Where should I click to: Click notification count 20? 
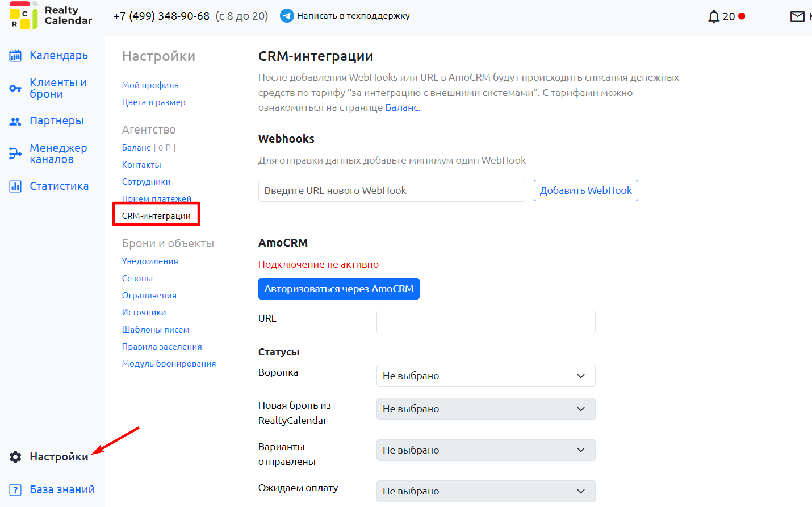729,16
